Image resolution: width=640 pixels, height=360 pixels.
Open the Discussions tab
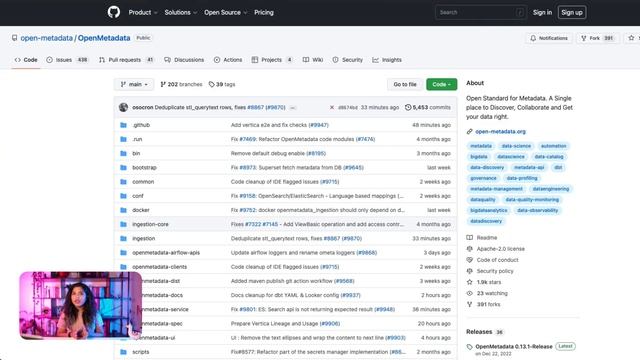[184, 60]
